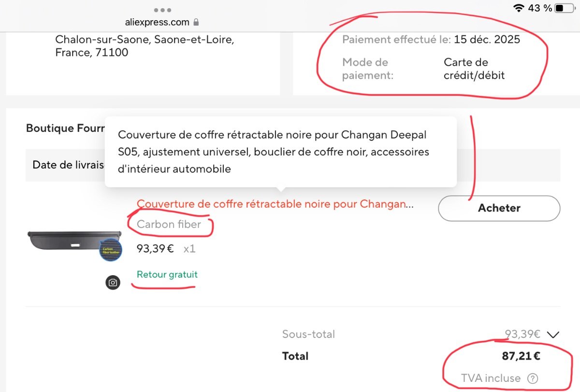Viewport: 580px width, 392px height.
Task: Expand the Sous-total chevron arrow
Action: [554, 334]
